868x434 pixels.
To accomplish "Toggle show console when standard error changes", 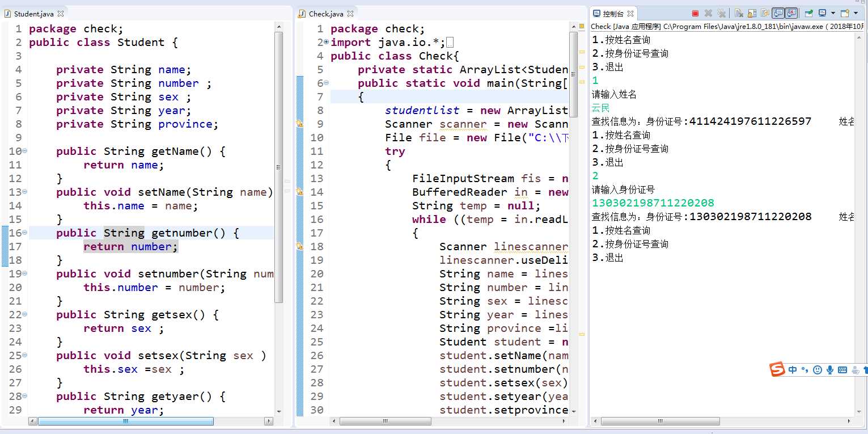I will click(x=791, y=13).
